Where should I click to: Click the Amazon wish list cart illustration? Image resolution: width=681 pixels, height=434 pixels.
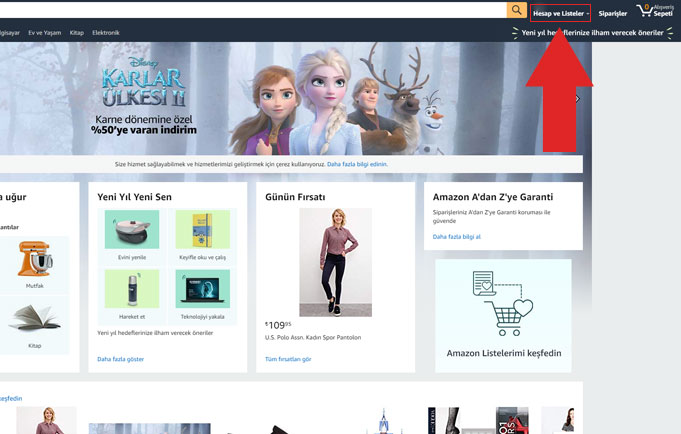point(502,303)
